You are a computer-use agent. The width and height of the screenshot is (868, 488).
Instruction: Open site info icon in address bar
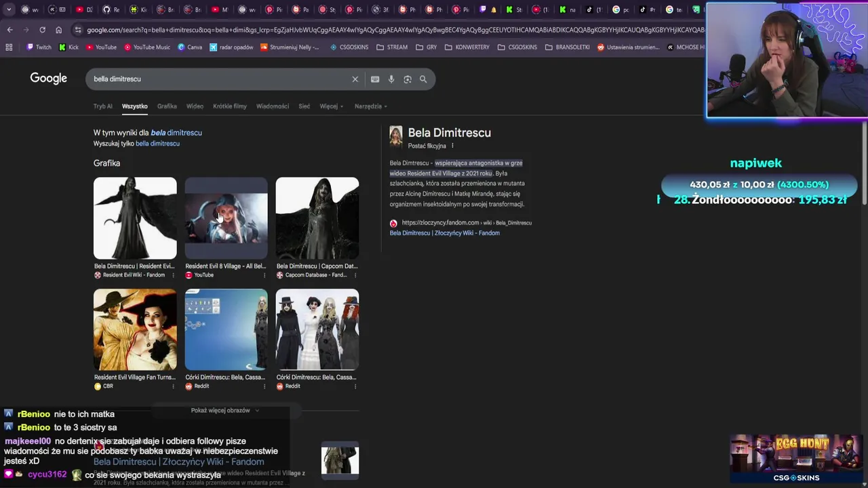coord(78,30)
